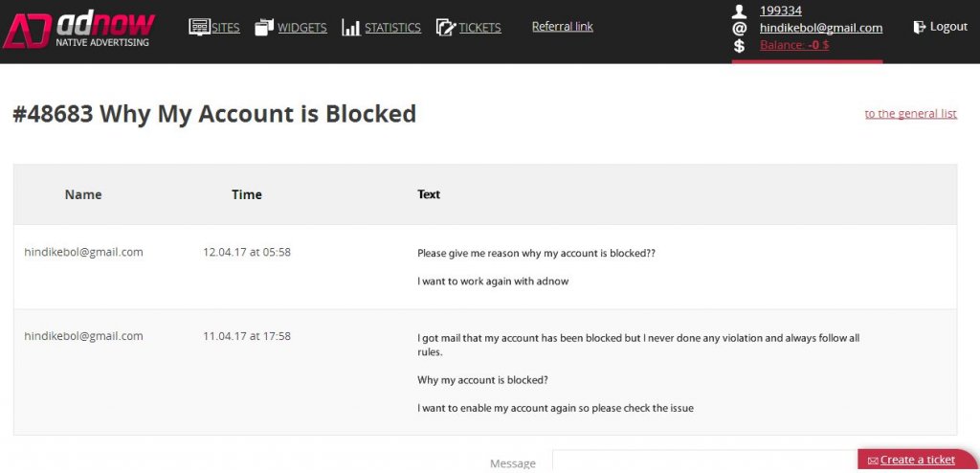Screen dimensions: 980x473
Task: Click the Statistics bar chart icon
Action: pyautogui.click(x=350, y=28)
